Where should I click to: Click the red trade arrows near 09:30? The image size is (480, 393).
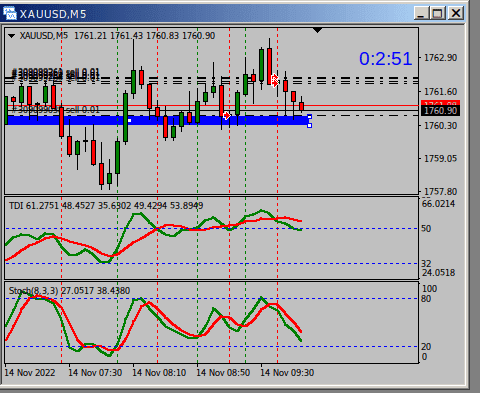[275, 80]
